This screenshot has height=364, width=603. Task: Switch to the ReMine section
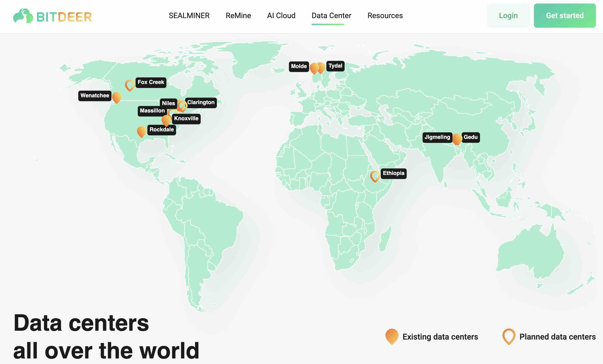(238, 16)
